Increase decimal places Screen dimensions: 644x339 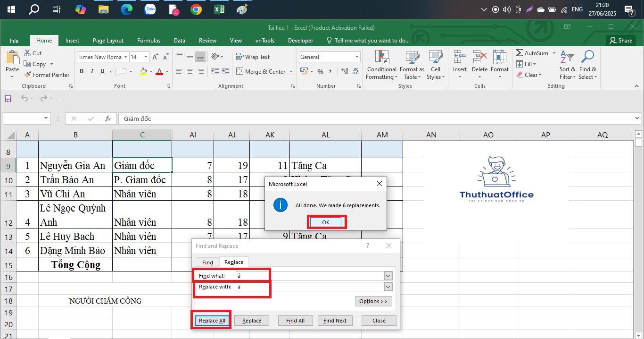point(345,71)
